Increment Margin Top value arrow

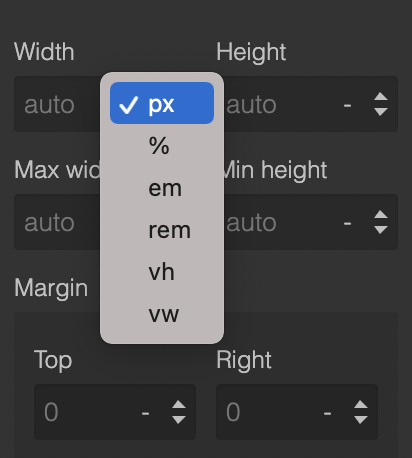pos(179,405)
